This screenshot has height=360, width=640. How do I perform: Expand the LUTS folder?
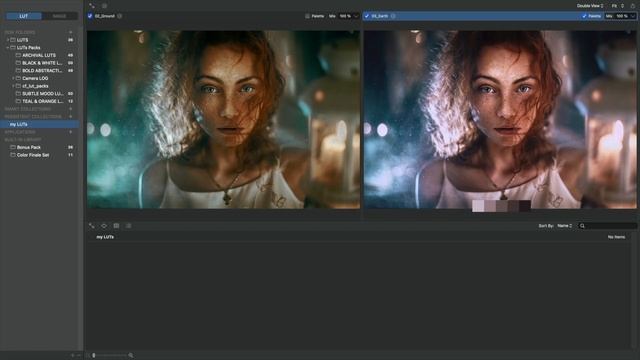[7, 40]
